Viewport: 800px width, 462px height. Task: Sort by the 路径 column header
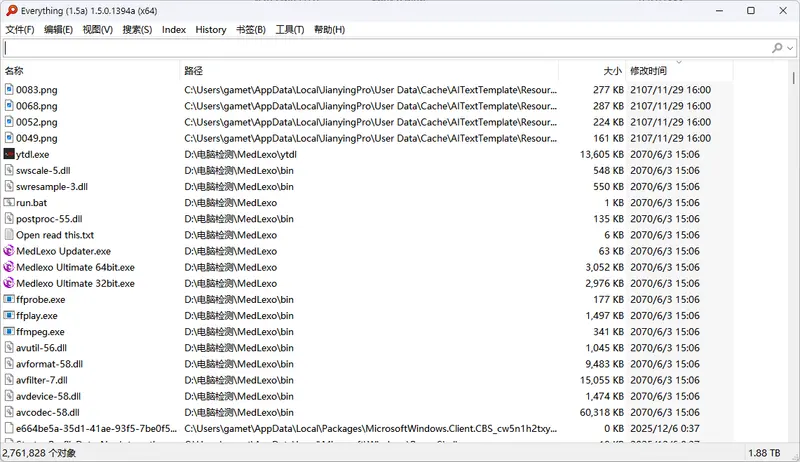[x=369, y=70]
